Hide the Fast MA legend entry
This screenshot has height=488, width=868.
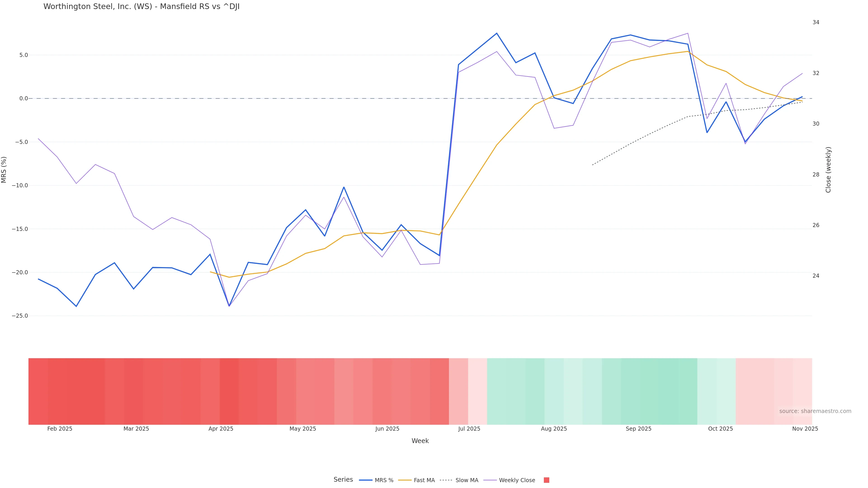(416, 480)
